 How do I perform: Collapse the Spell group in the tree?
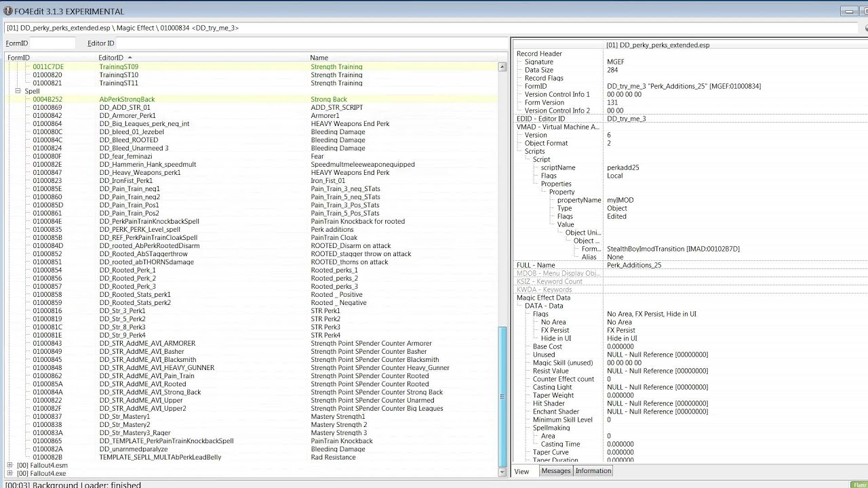(x=18, y=91)
